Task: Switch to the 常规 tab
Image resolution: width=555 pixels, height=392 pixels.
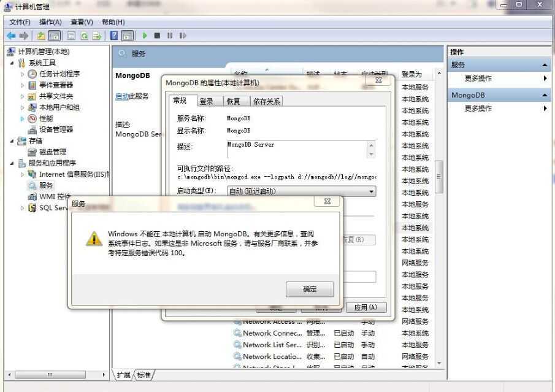Action: coord(180,101)
